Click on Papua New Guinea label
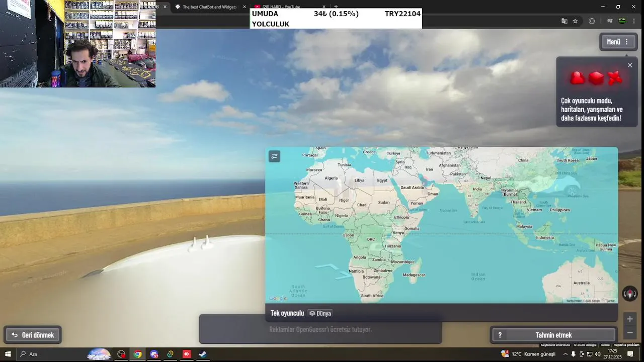Image resolution: width=644 pixels, height=362 pixels. pyautogui.click(x=606, y=247)
